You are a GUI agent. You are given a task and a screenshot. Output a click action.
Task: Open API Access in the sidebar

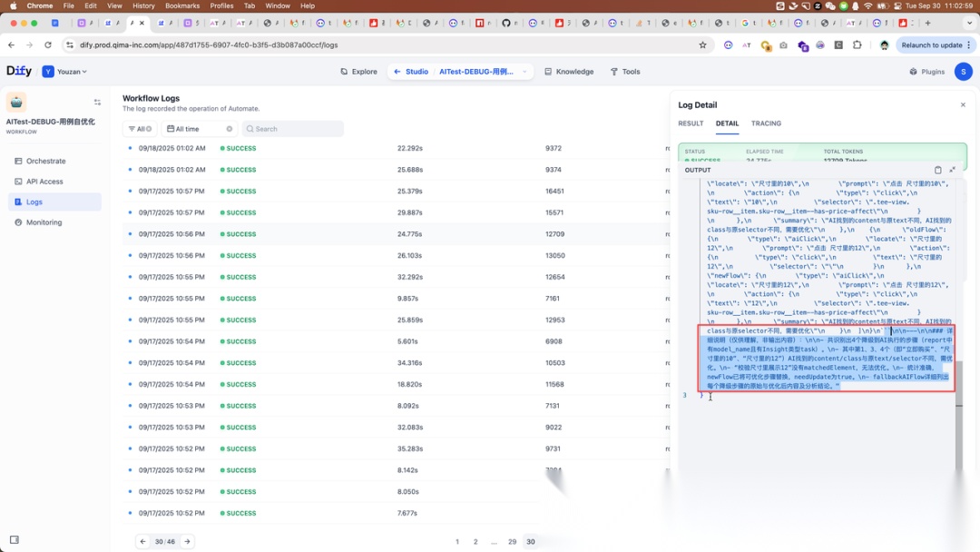54,182
